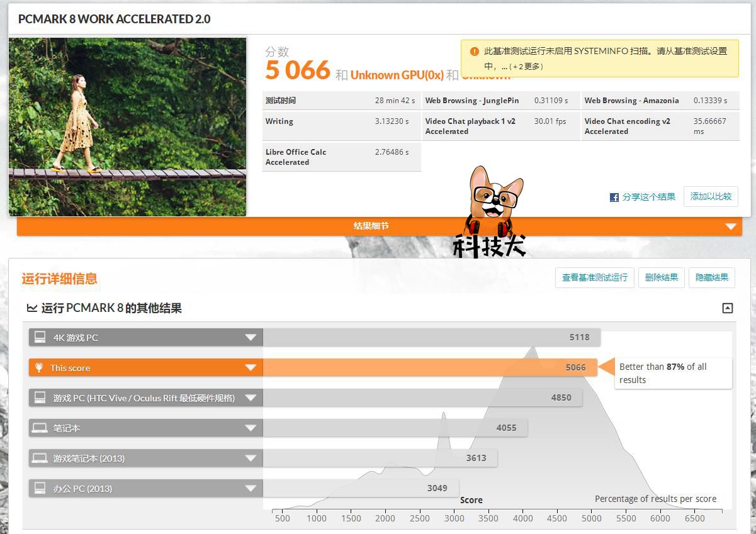This screenshot has height=534, width=756.
Task: Click the 5066 orange score bar
Action: [430, 367]
